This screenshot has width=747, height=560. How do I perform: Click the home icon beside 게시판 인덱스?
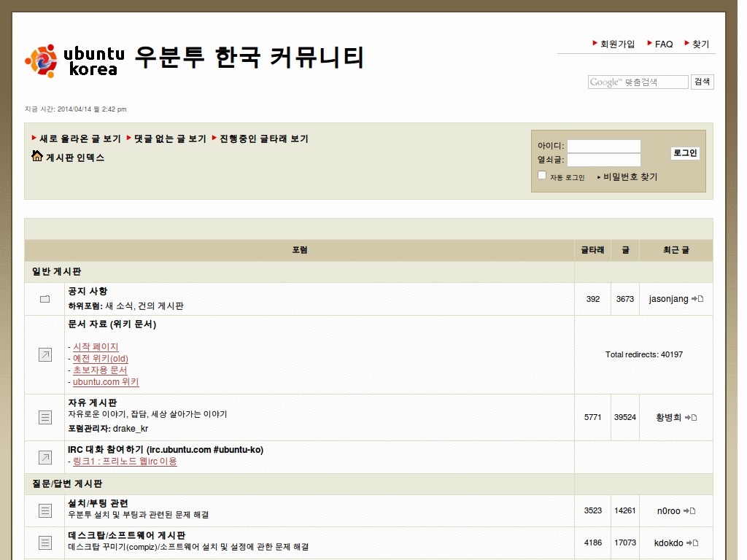coord(37,156)
